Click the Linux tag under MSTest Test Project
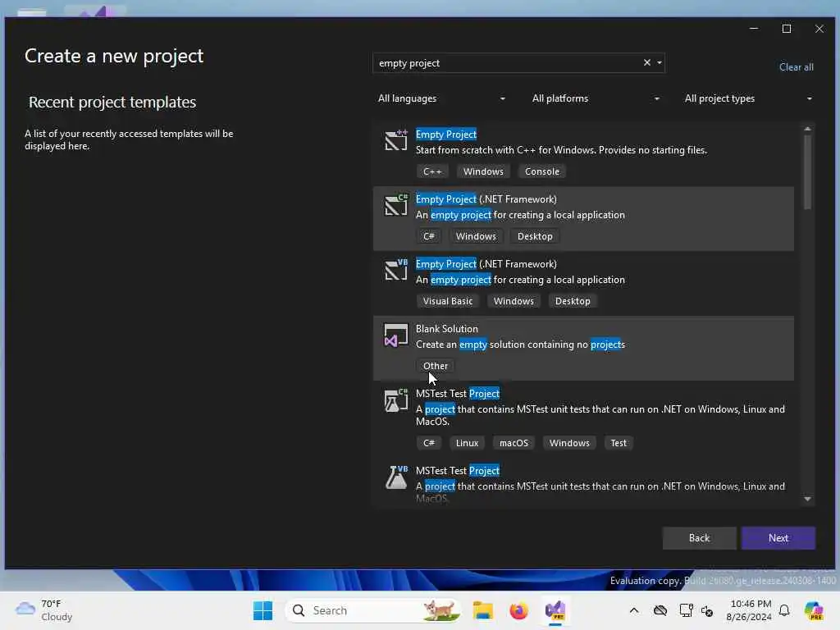Screen dimensions: 840x630 [467, 443]
